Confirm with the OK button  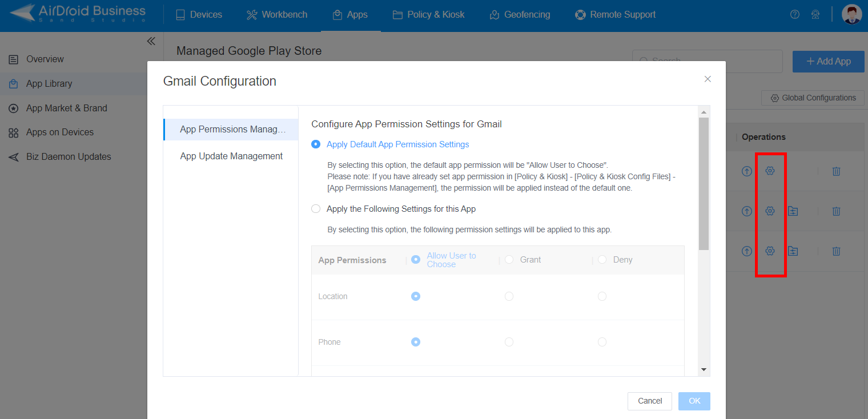pos(694,401)
